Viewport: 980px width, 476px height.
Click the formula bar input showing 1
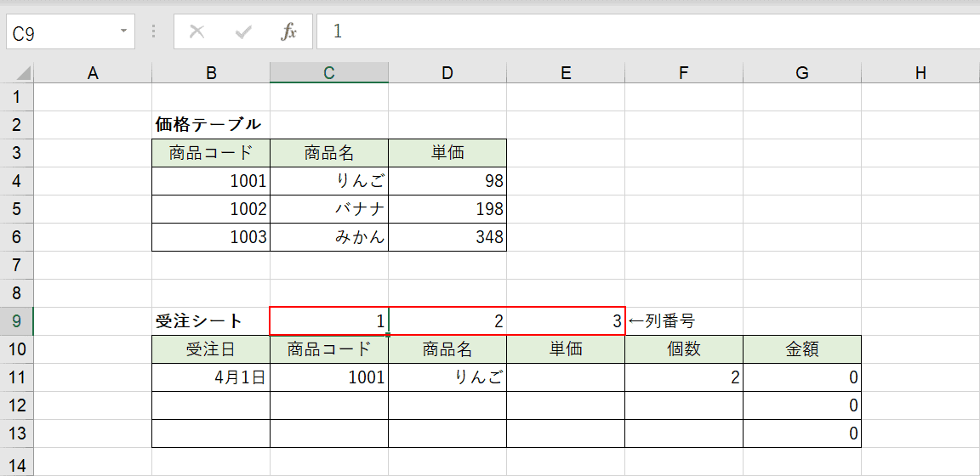coord(648,31)
